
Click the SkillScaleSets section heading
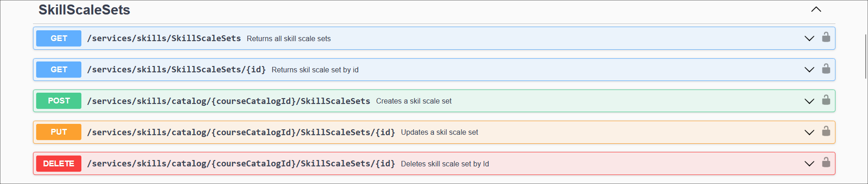click(x=84, y=10)
